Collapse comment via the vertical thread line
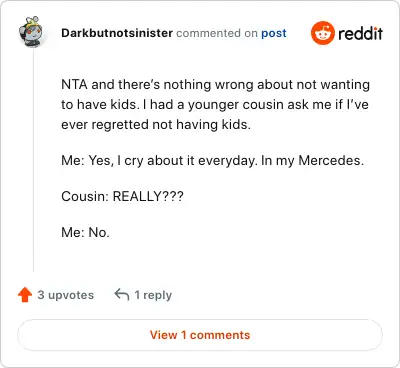 [x=33, y=160]
